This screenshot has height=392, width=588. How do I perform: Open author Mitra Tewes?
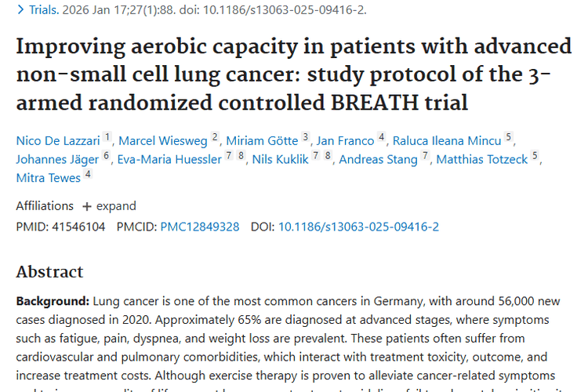(x=48, y=177)
